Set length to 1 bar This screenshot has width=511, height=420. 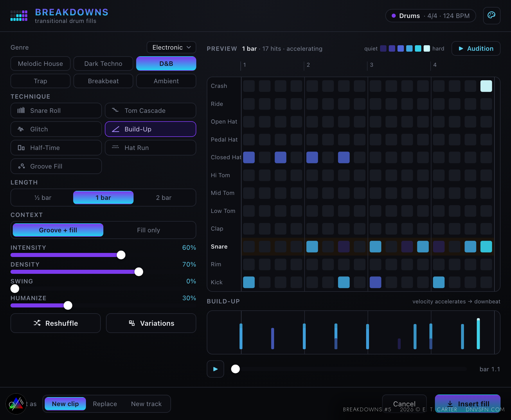pos(103,198)
